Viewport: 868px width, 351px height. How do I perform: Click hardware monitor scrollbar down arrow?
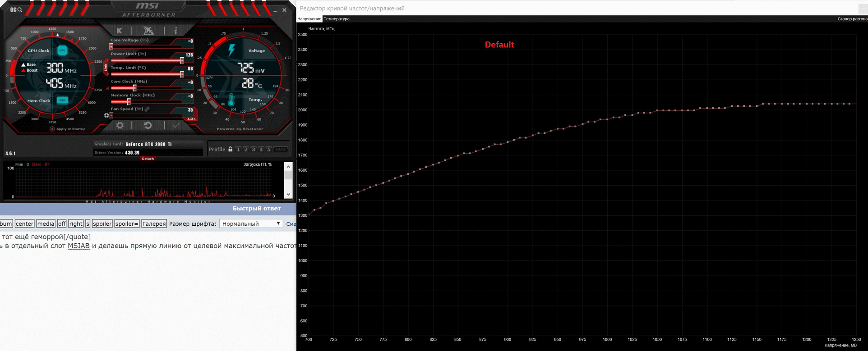(x=288, y=195)
